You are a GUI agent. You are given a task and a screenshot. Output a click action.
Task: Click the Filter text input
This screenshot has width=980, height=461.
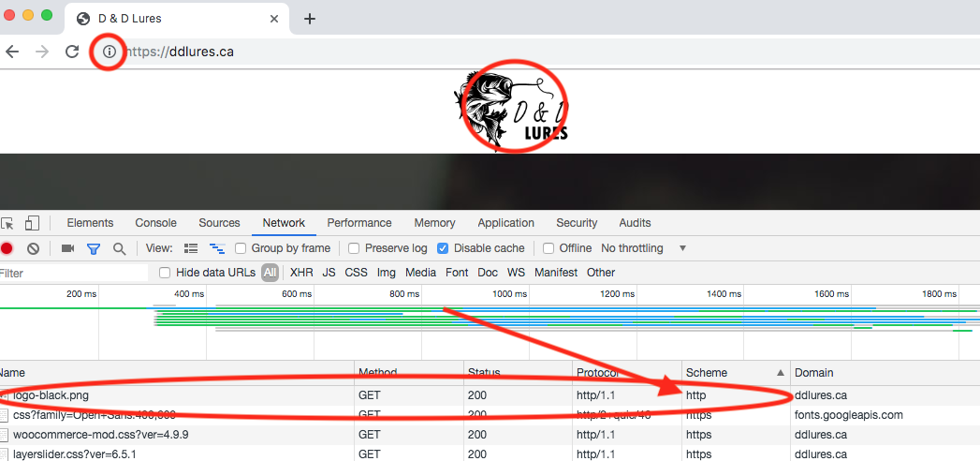[74, 273]
